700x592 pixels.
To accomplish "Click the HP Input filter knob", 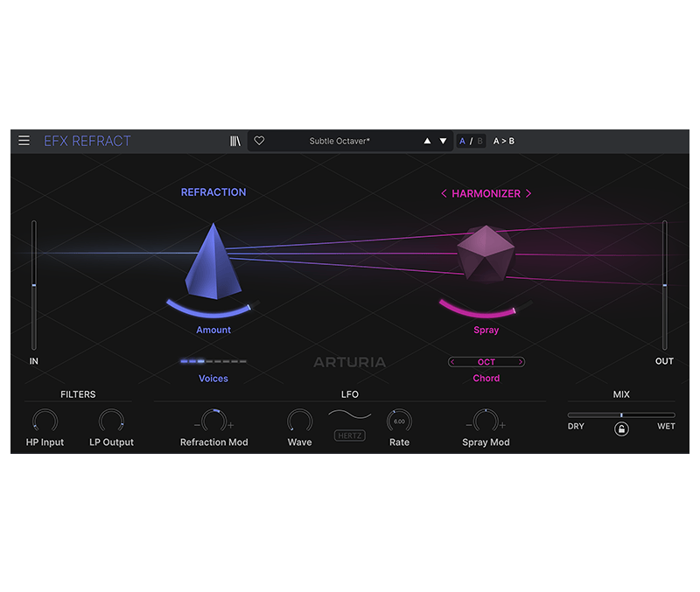I will tap(44, 421).
